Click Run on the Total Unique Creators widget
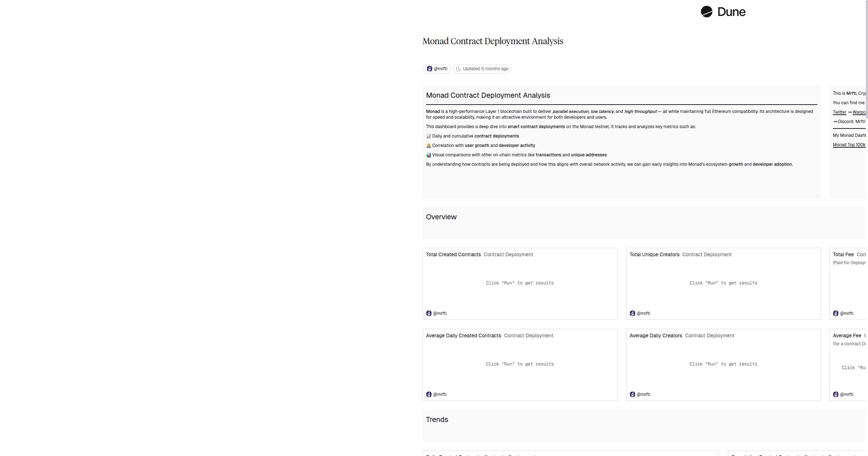The height and width of the screenshot is (456, 868). pos(723,283)
